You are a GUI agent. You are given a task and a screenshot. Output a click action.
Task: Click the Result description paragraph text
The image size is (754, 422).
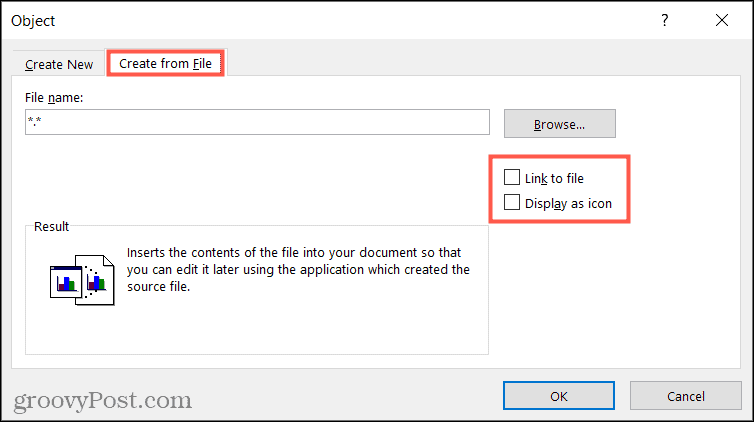[x=298, y=271]
